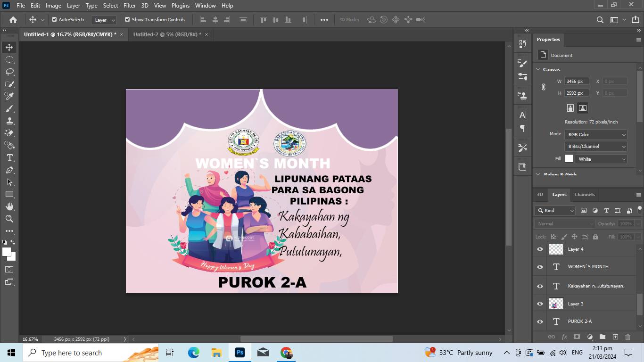The height and width of the screenshot is (362, 644).
Task: Click the white Fill color swatch
Action: tap(569, 159)
